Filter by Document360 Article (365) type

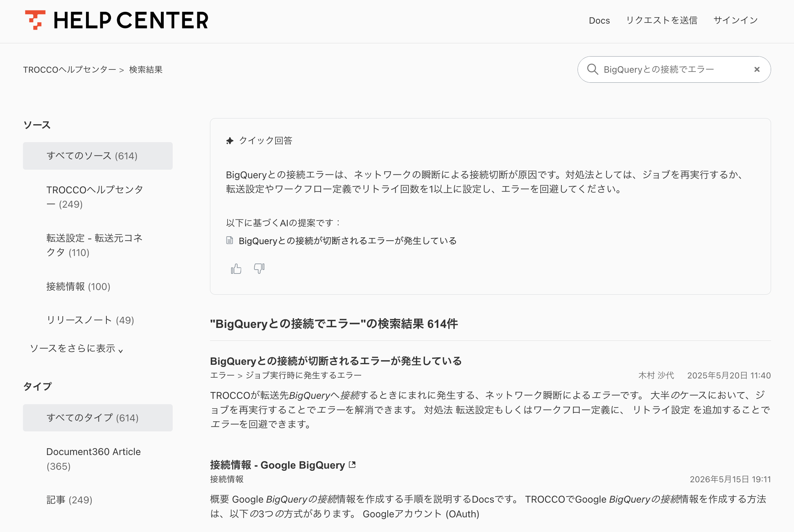point(98,459)
